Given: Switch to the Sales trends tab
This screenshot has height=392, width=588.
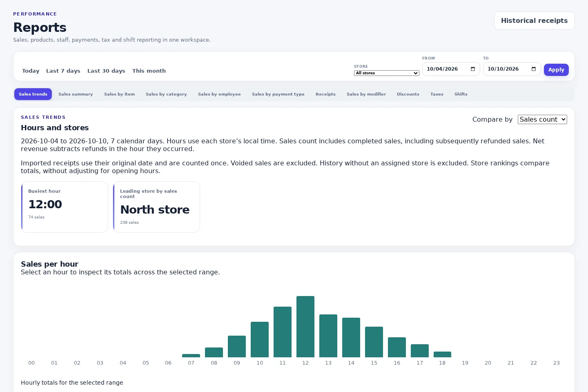Looking at the screenshot, I should pyautogui.click(x=33, y=94).
